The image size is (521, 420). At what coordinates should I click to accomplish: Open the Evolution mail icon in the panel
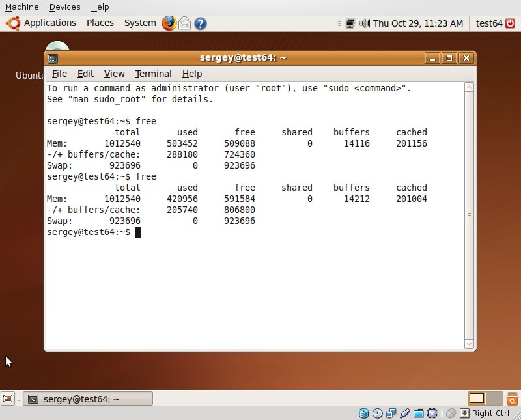(x=184, y=23)
